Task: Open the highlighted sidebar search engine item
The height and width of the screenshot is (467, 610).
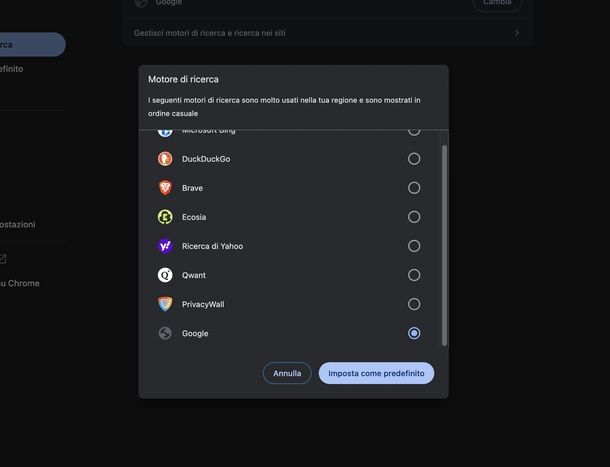Action: 30,44
